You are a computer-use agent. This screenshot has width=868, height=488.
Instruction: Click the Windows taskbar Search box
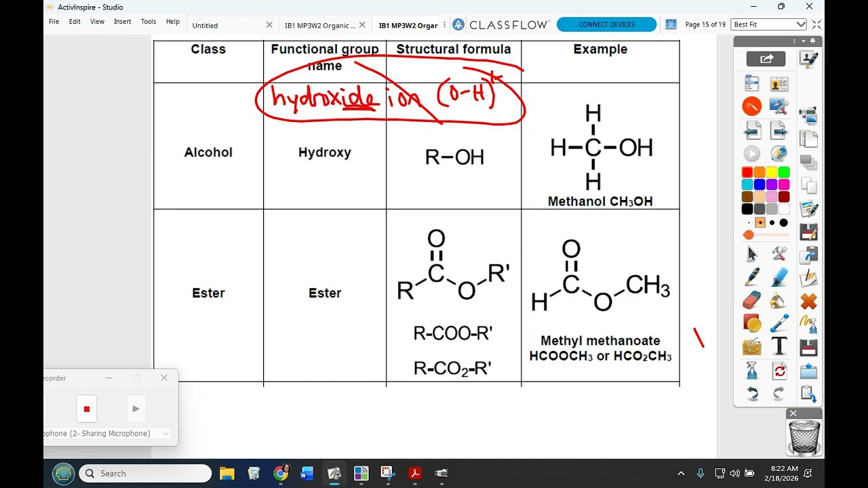click(145, 473)
